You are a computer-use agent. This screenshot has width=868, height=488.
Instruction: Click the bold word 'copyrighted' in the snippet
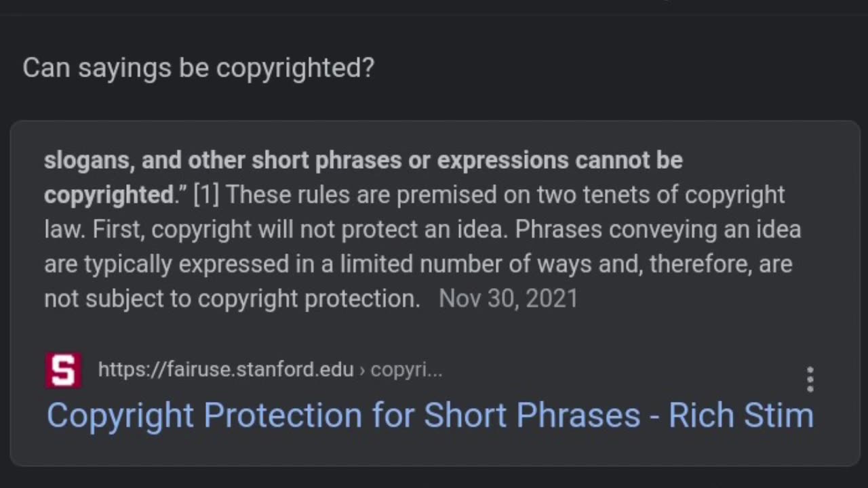(x=108, y=195)
